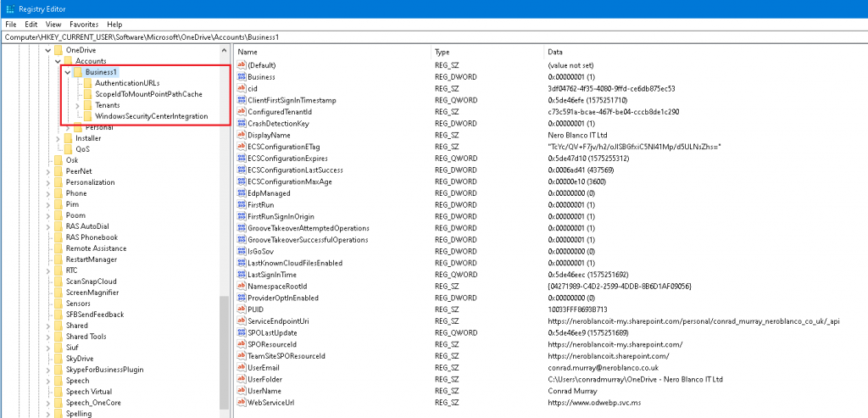Select the Remote Assistance key

click(x=96, y=248)
